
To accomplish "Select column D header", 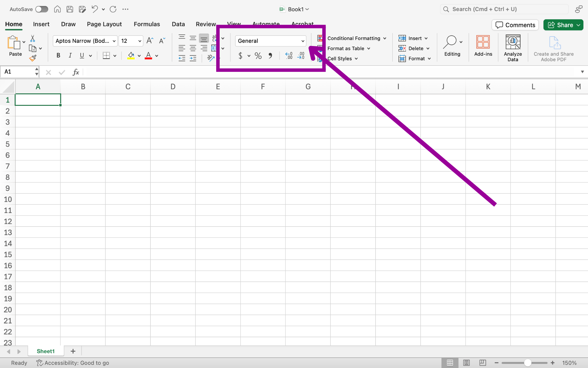I will [x=173, y=87].
